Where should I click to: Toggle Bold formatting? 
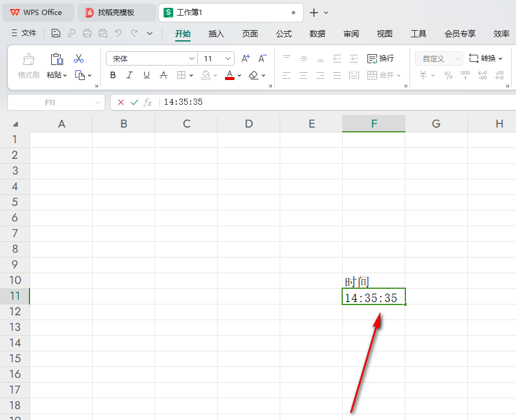pos(112,75)
